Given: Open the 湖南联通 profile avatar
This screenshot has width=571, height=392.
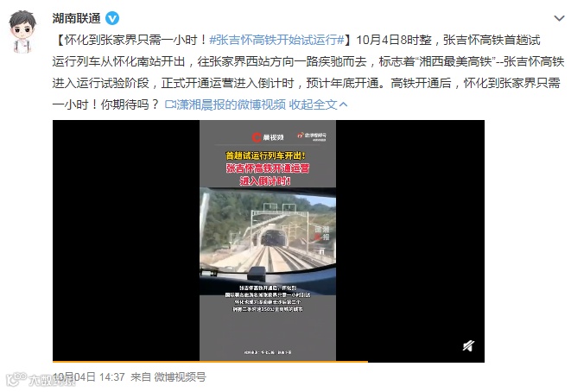Looking at the screenshot, I should (22, 32).
